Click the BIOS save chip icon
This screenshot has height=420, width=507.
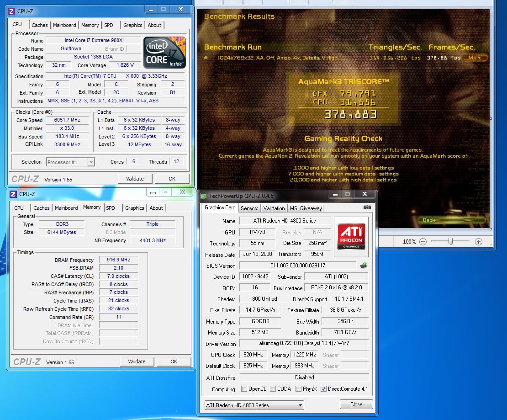(364, 266)
